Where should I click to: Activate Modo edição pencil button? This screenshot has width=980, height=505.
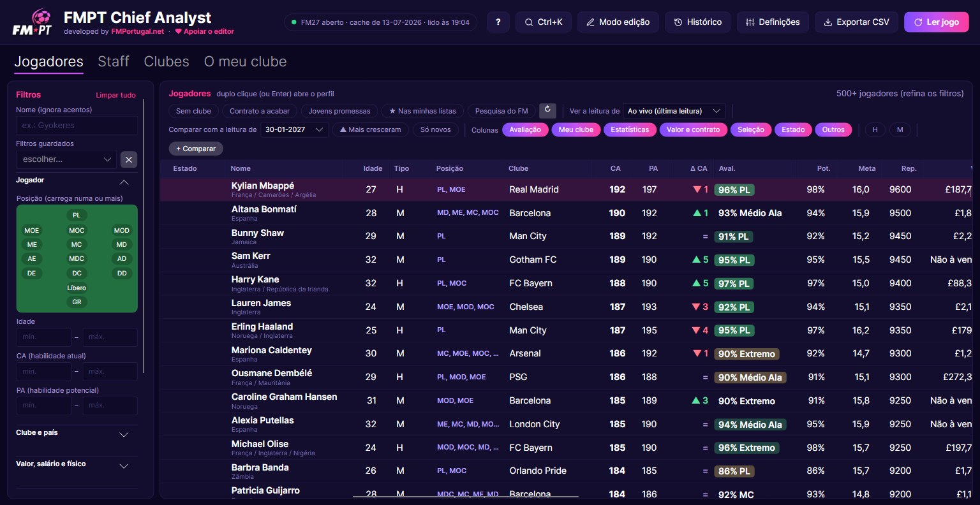click(x=618, y=22)
